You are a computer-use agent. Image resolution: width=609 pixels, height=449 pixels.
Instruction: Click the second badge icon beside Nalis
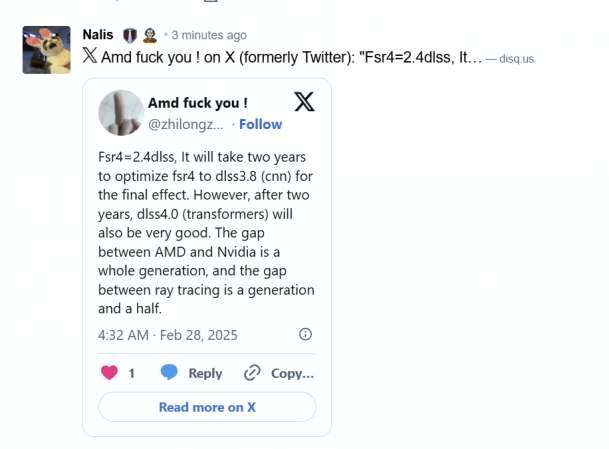[148, 34]
